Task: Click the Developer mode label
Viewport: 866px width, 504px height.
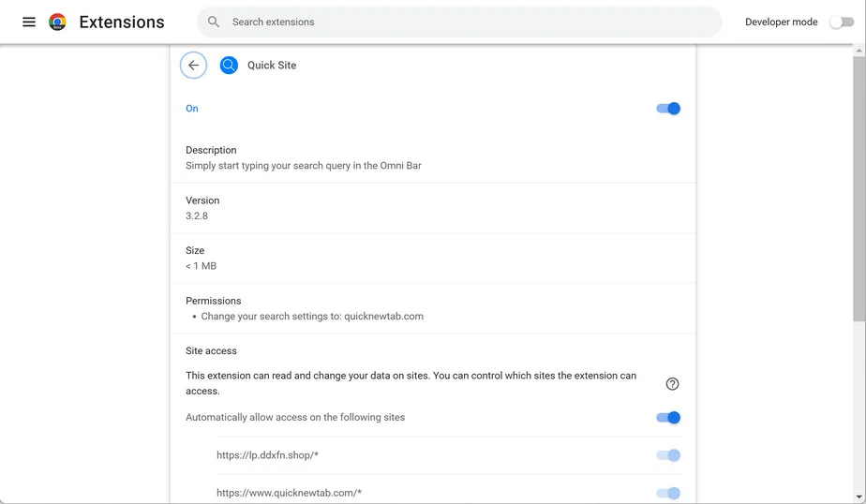Action: coord(781,22)
